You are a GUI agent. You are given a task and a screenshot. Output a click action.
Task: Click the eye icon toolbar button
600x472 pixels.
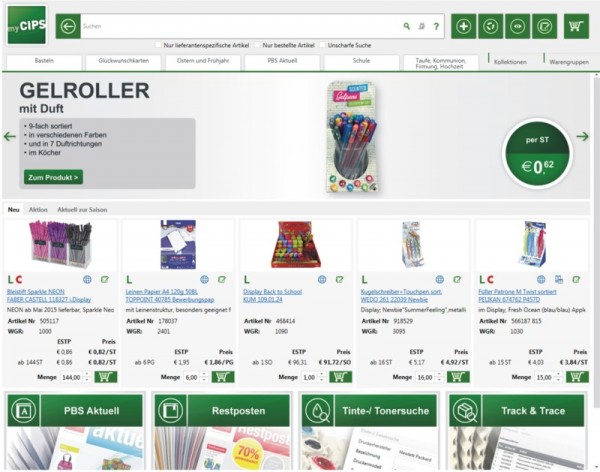click(517, 26)
